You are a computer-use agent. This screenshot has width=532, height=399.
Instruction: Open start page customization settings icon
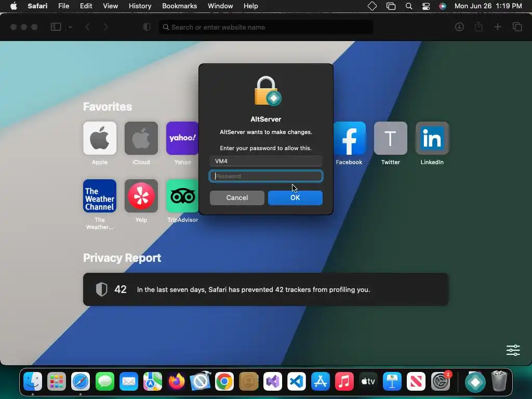(x=513, y=350)
